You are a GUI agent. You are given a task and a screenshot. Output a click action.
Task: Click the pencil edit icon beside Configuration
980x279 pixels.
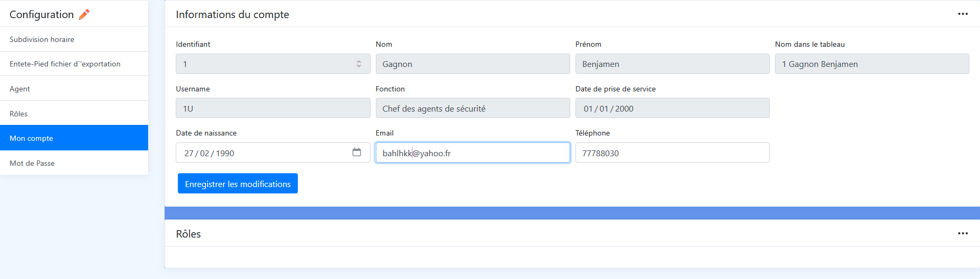(84, 14)
